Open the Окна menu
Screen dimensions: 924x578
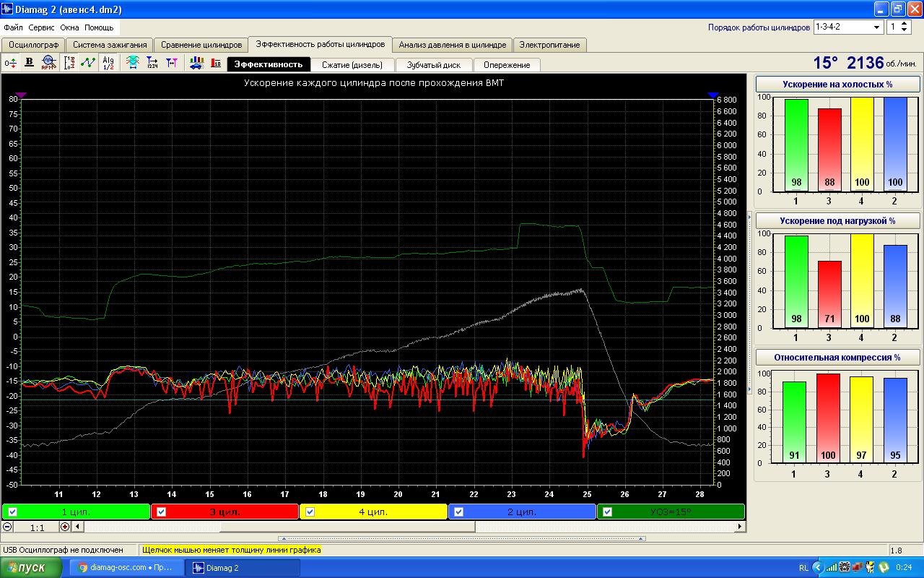coord(70,27)
